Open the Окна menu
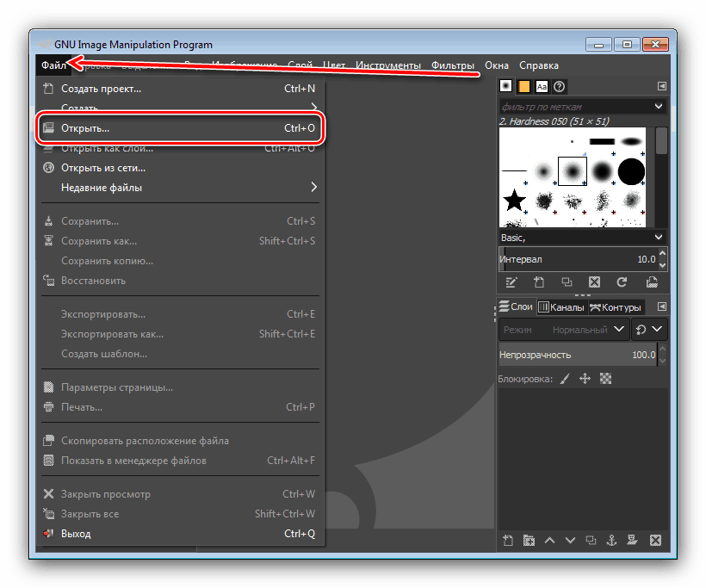The image size is (706, 588). [x=497, y=65]
